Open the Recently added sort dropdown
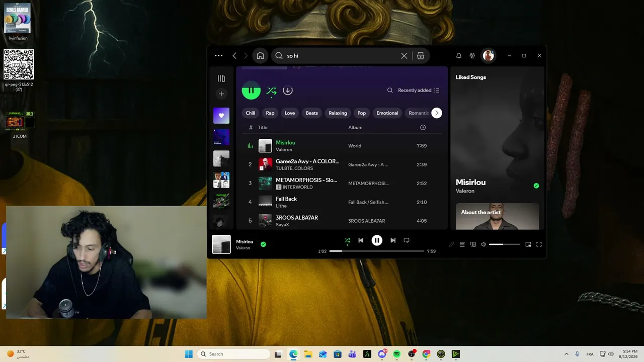The image size is (644, 362). click(x=419, y=90)
